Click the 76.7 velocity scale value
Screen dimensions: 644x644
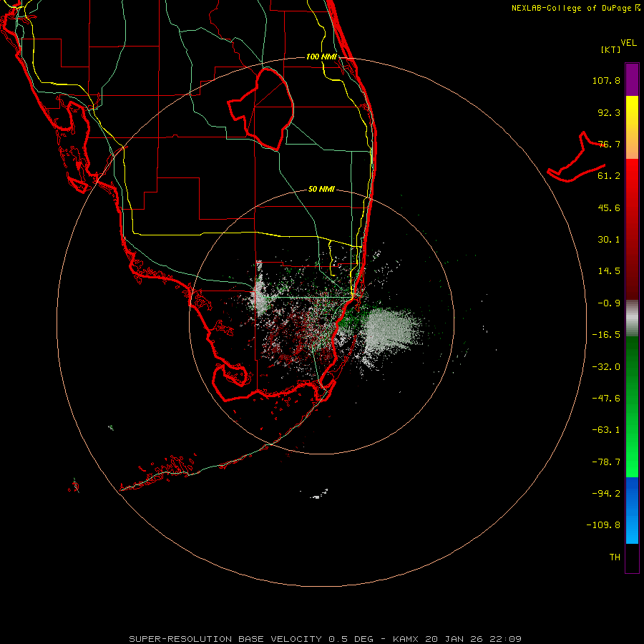(x=609, y=144)
